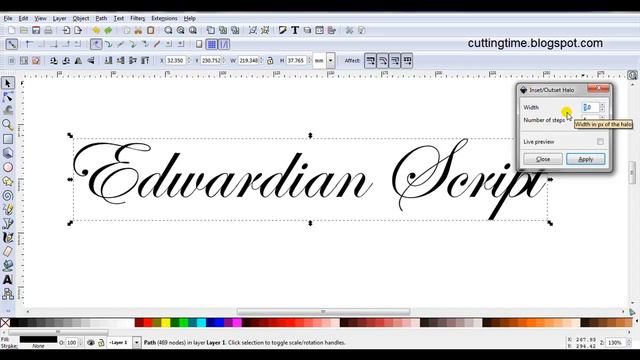640x360 pixels.
Task: Click the Width input in Halo dialog
Action: coord(590,107)
